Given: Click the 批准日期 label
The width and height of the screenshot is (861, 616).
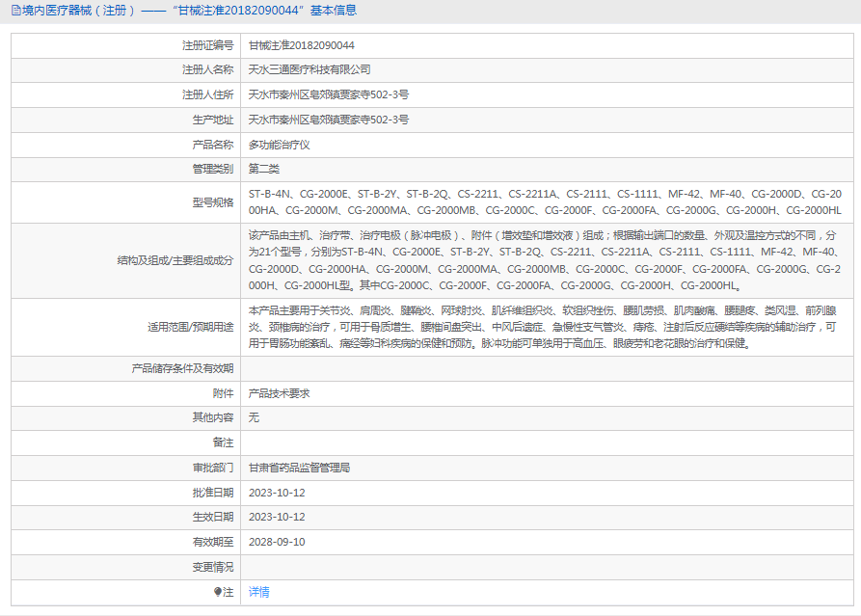Looking at the screenshot, I should (212, 493).
